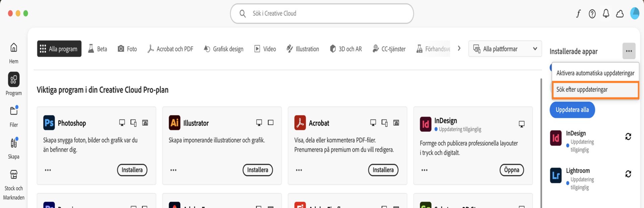Show more category tabs with the arrow
644x208 pixels.
click(x=459, y=49)
